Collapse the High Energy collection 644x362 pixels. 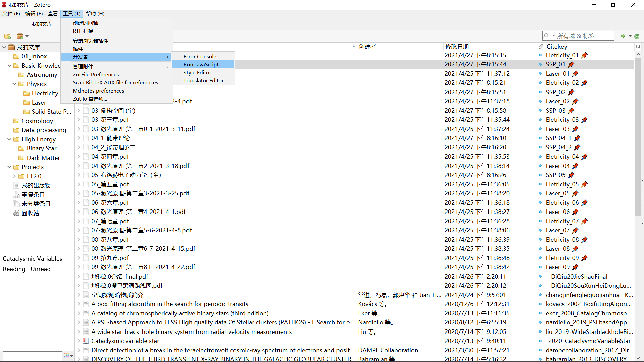(x=9, y=139)
